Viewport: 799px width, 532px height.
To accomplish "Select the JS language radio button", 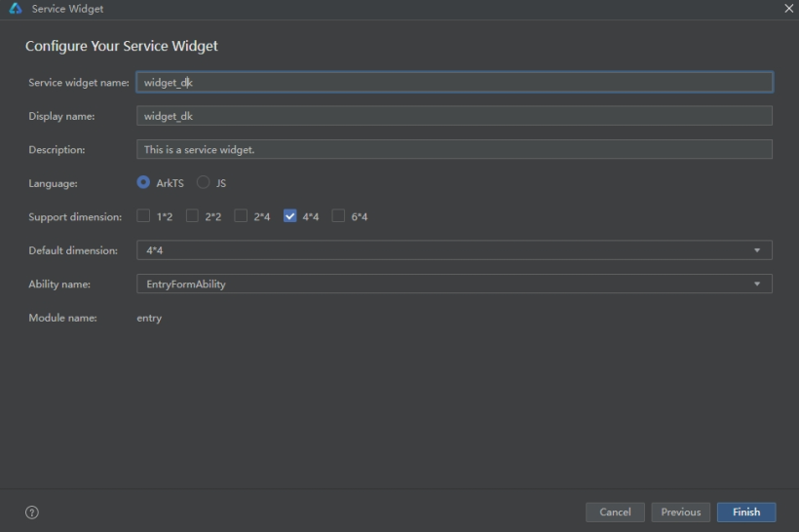I will click(x=204, y=182).
